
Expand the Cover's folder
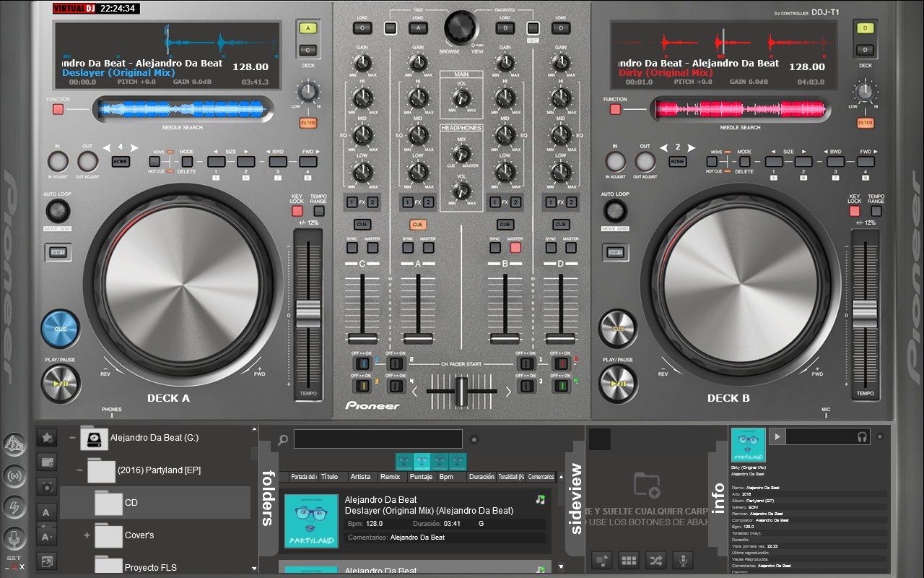click(87, 535)
